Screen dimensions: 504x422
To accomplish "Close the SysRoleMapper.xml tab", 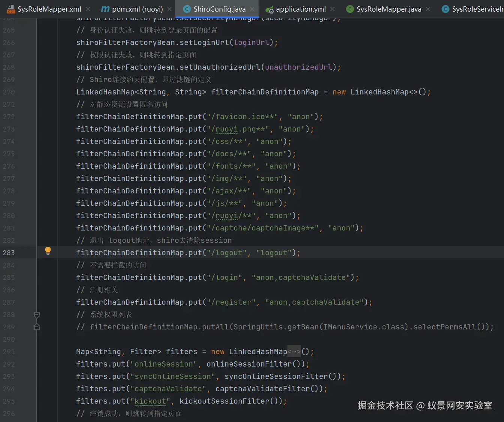I will click(x=88, y=9).
